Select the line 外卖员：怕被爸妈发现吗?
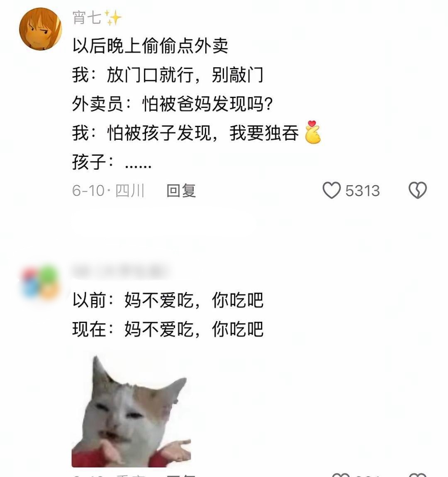Screen dimensions: 448x477 pyautogui.click(x=172, y=104)
